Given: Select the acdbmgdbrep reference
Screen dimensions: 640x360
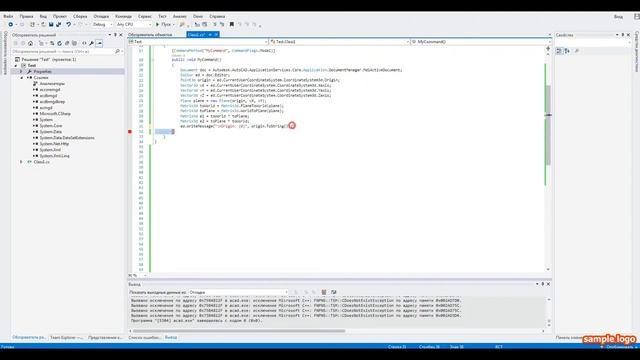Looking at the screenshot, I should click(x=49, y=102).
